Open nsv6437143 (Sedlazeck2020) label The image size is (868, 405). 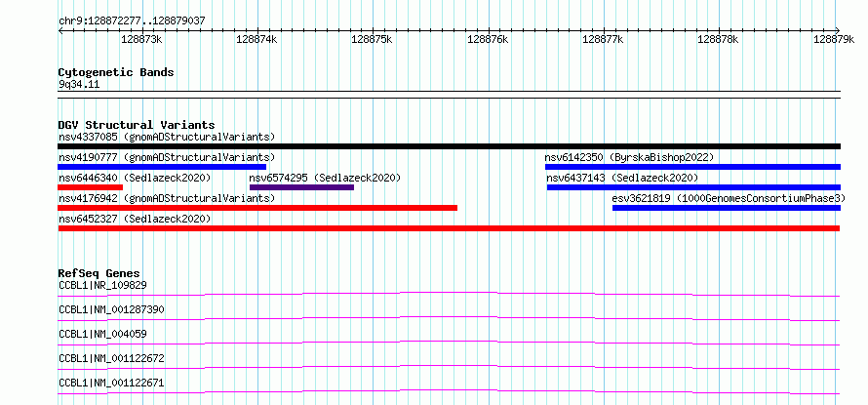tap(622, 178)
